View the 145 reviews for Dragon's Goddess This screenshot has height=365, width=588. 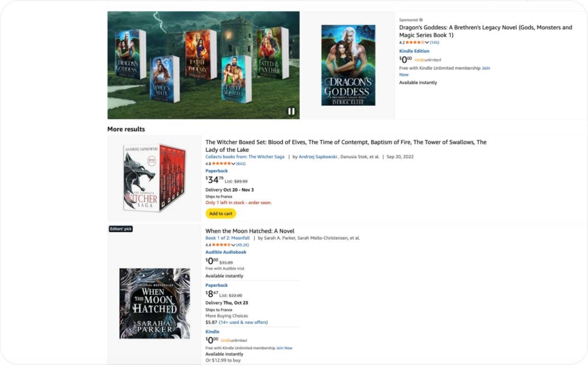click(435, 43)
